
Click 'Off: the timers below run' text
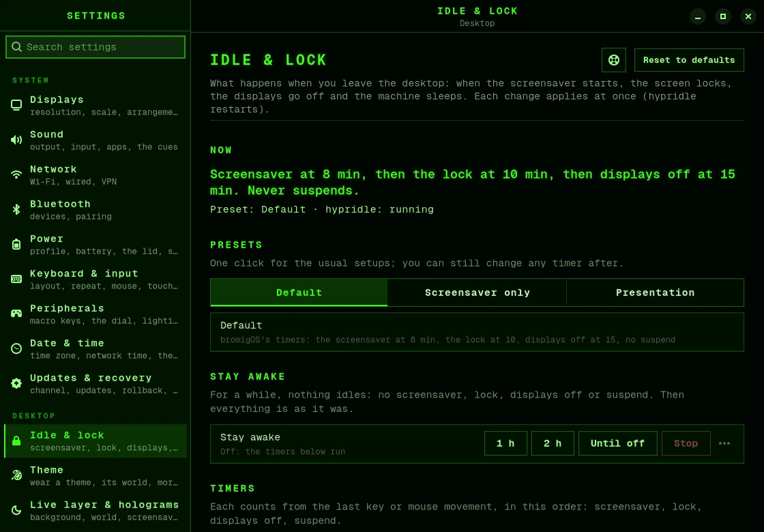point(282,452)
